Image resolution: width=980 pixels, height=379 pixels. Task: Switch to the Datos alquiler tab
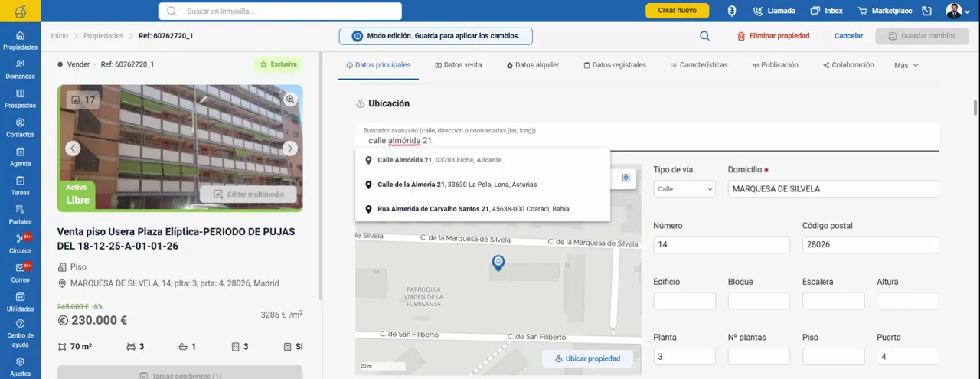pyautogui.click(x=533, y=65)
